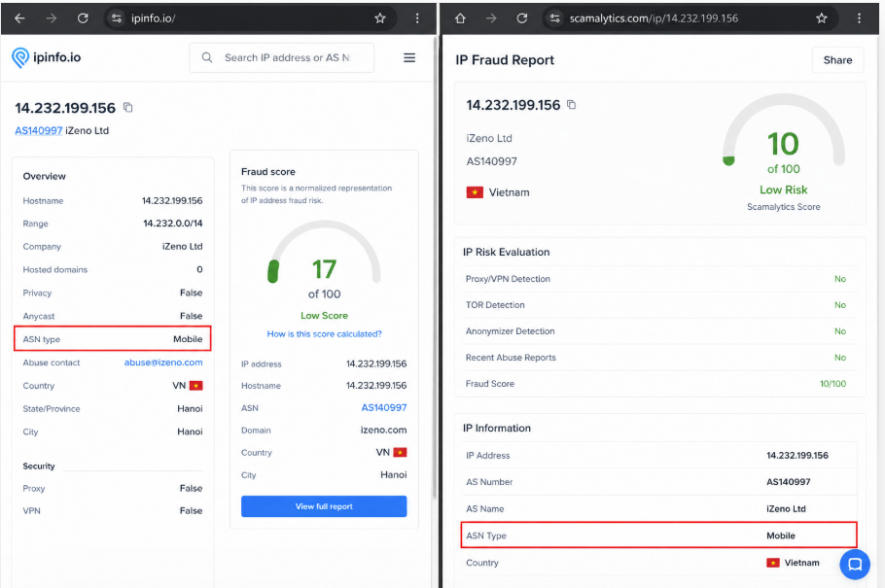Click the View full report button
The width and height of the screenshot is (885, 588).
324,506
